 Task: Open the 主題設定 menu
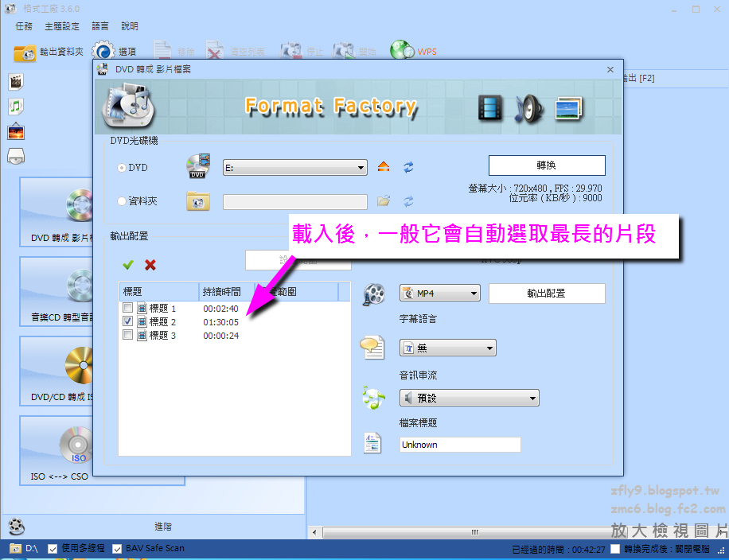pyautogui.click(x=62, y=26)
